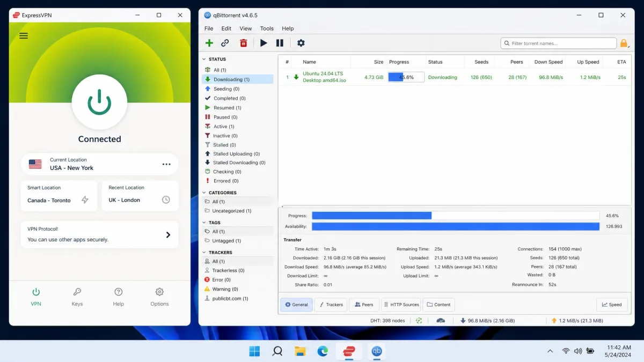This screenshot has width=644, height=362.
Task: Select Stalled Uploading (0) filter
Action: (237, 154)
